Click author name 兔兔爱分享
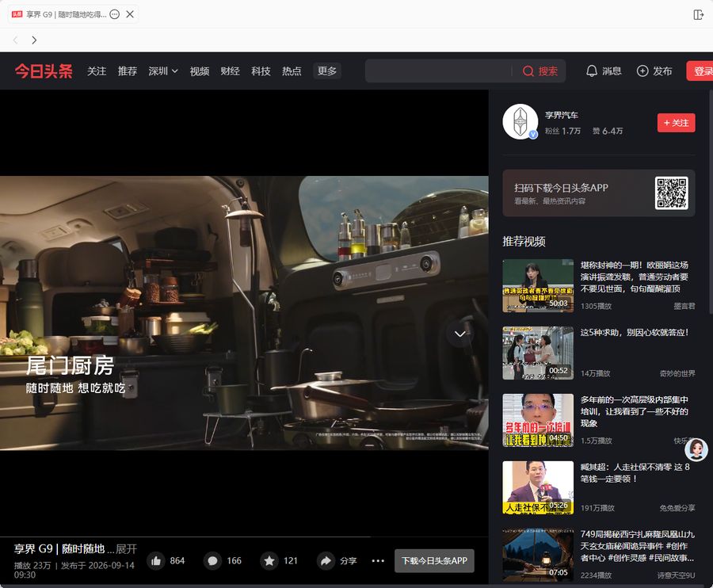The image size is (713, 588). pos(677,508)
